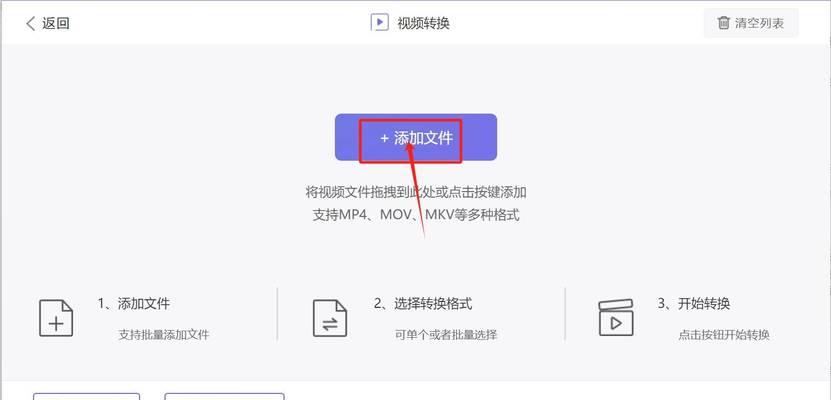
Task: Select step 2、选择转换格式 heading
Action: (423, 304)
